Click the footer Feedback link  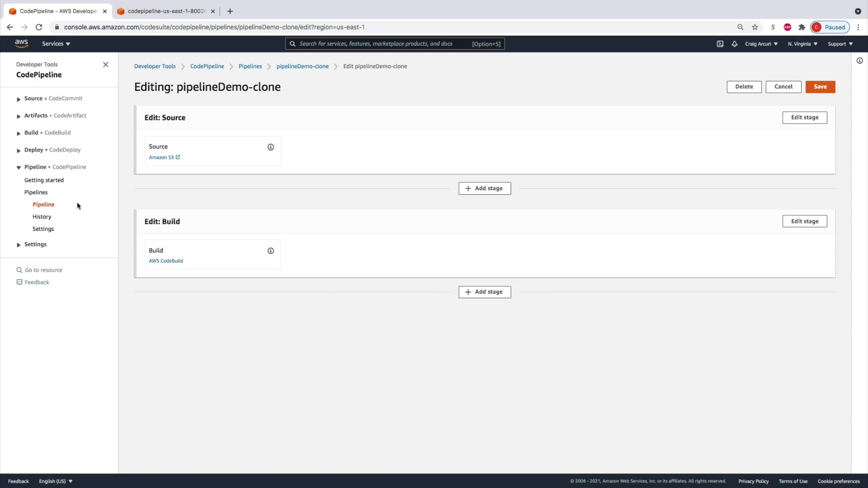pos(19,481)
